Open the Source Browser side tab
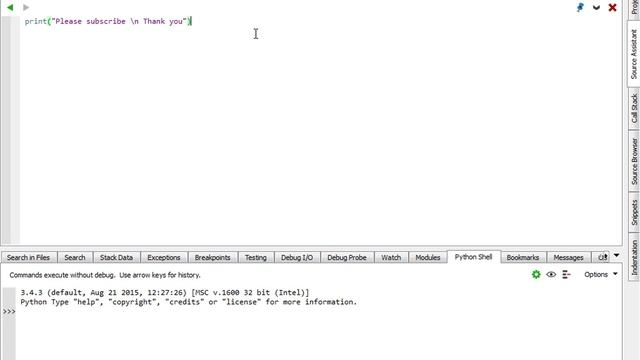Image resolution: width=640 pixels, height=360 pixels. (x=633, y=161)
